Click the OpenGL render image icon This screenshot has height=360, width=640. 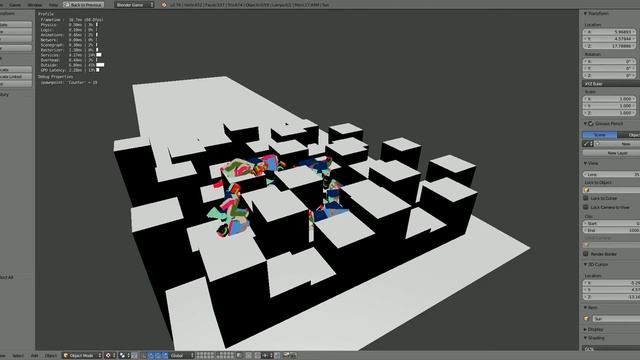(287, 356)
